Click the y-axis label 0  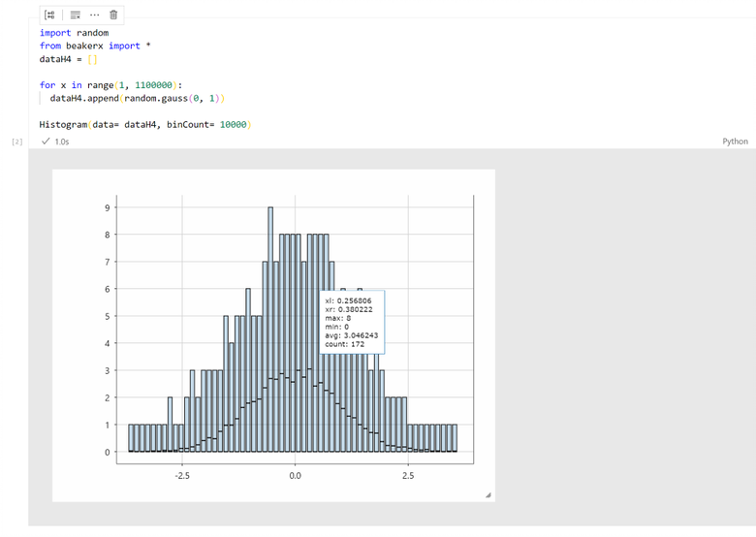point(108,452)
